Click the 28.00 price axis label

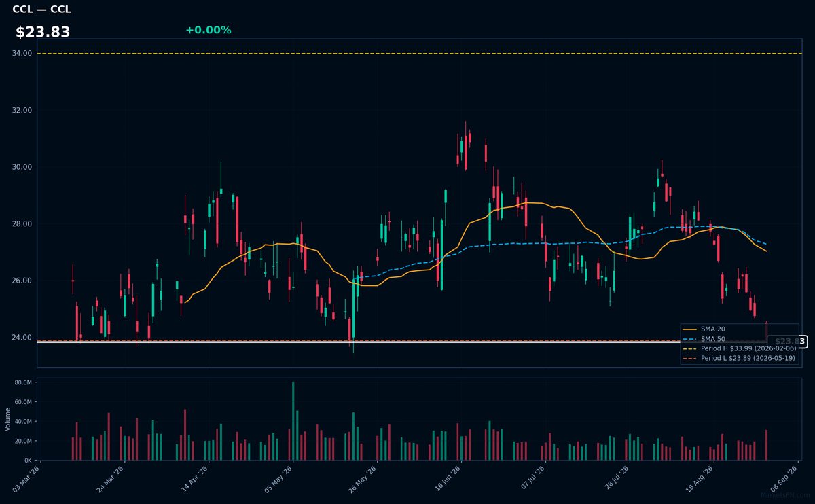(x=22, y=224)
